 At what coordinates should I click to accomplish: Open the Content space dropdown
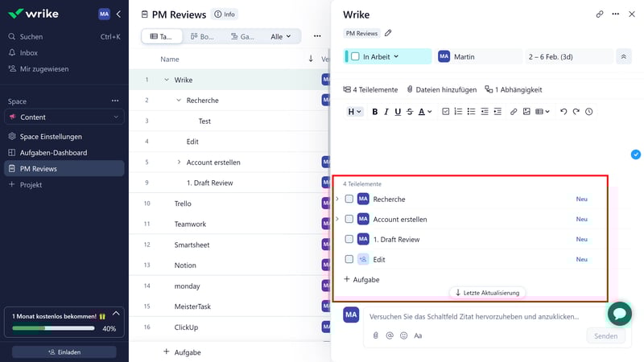(x=64, y=117)
